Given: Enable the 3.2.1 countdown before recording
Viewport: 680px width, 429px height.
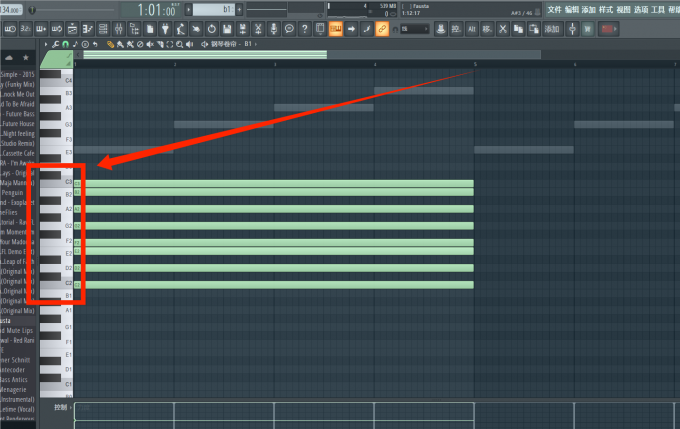Looking at the screenshot, I should point(26,29).
